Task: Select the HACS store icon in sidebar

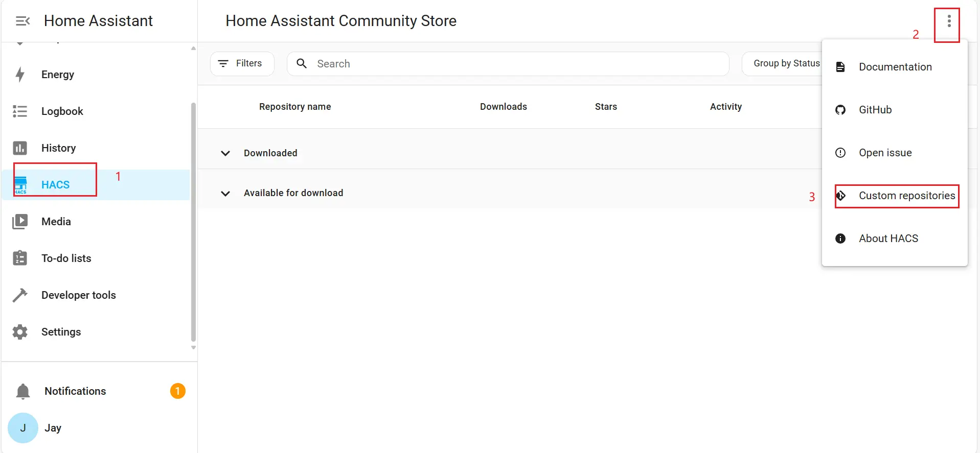Action: click(x=20, y=185)
